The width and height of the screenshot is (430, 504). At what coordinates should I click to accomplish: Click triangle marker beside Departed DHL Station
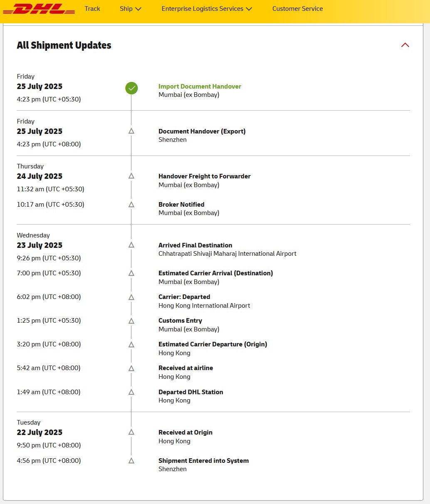click(x=131, y=392)
